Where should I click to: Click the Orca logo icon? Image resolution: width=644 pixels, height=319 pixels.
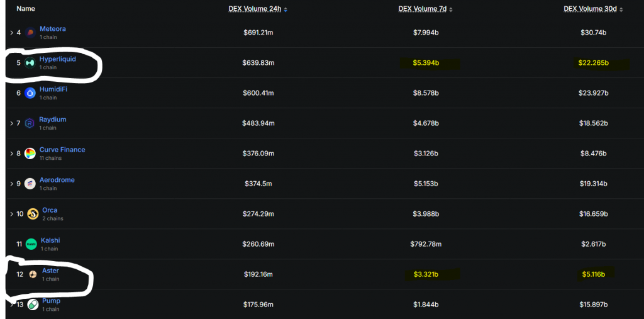33,214
